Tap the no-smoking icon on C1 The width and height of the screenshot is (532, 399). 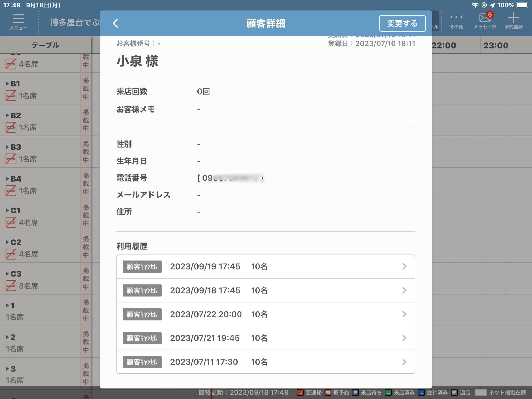click(x=11, y=222)
